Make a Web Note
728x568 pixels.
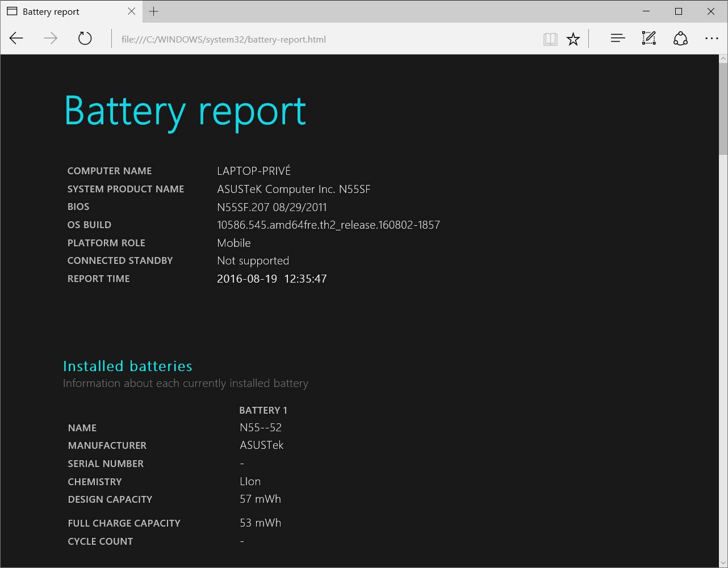coord(648,39)
